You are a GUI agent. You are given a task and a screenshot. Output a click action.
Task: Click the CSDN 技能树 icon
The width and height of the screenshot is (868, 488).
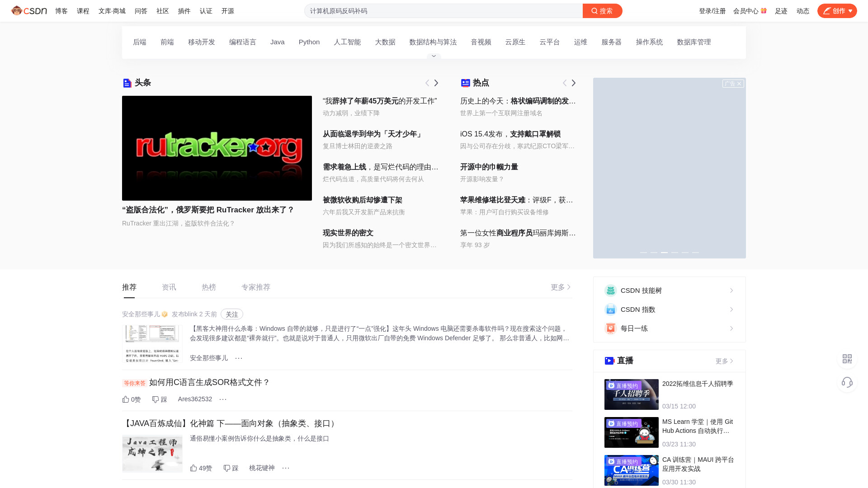611,291
